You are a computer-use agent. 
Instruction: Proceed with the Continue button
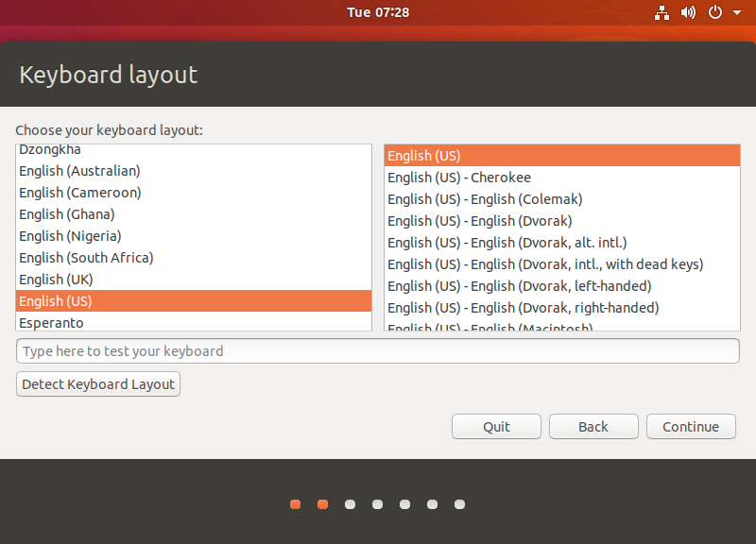(x=691, y=427)
